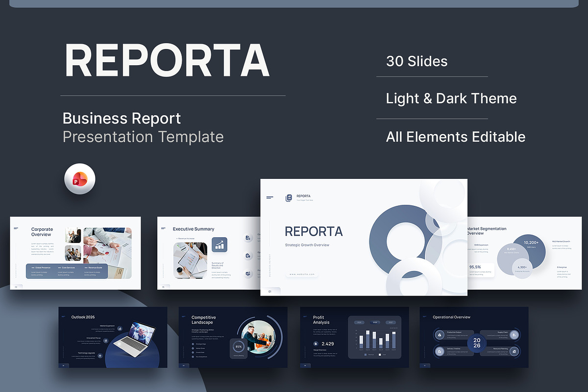Click the large REPORTA headline
The height and width of the screenshot is (392, 588).
pyautogui.click(x=167, y=60)
